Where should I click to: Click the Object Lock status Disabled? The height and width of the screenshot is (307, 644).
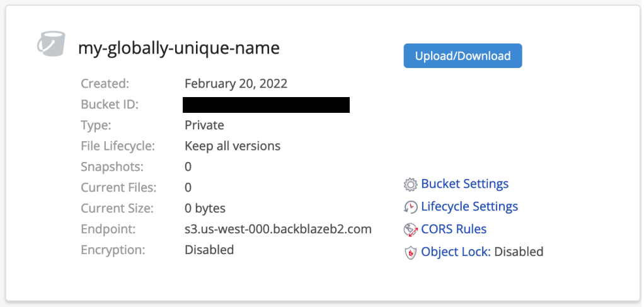519,252
